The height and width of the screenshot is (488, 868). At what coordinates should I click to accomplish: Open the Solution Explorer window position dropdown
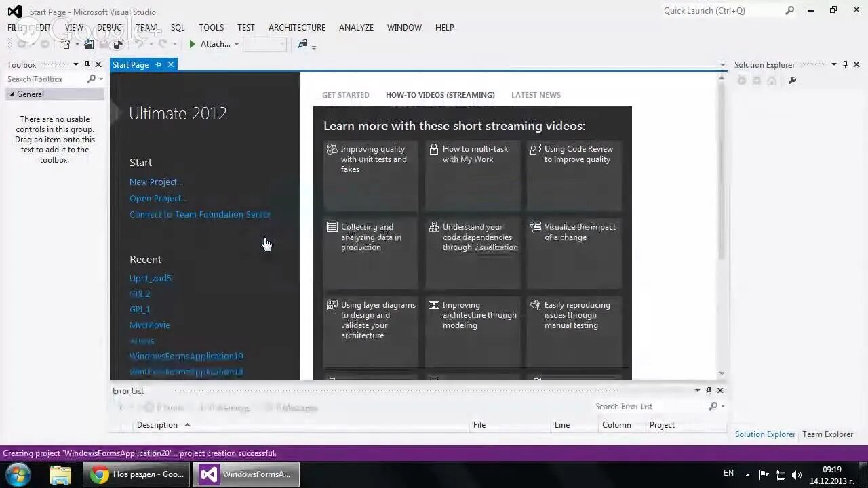pos(834,65)
